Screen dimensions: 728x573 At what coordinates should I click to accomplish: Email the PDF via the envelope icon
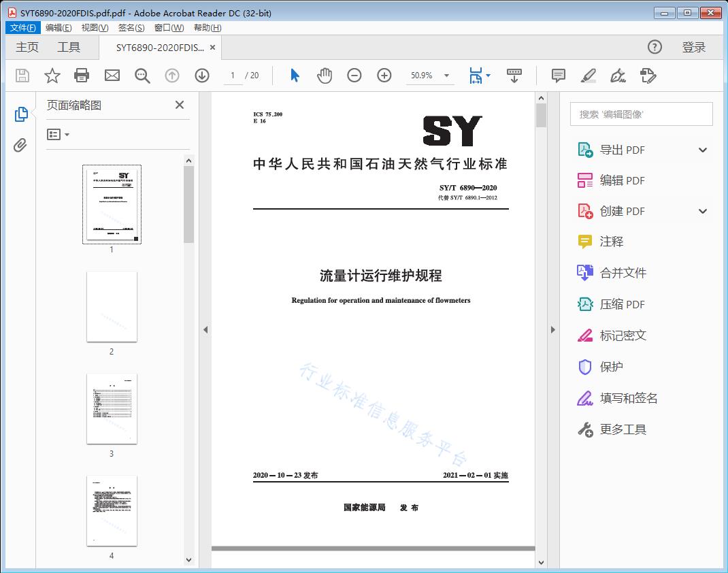112,76
